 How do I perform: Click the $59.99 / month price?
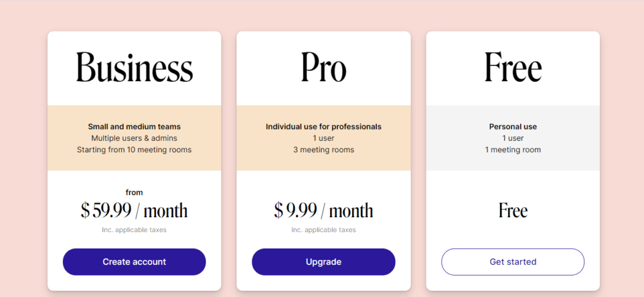pyautogui.click(x=134, y=210)
